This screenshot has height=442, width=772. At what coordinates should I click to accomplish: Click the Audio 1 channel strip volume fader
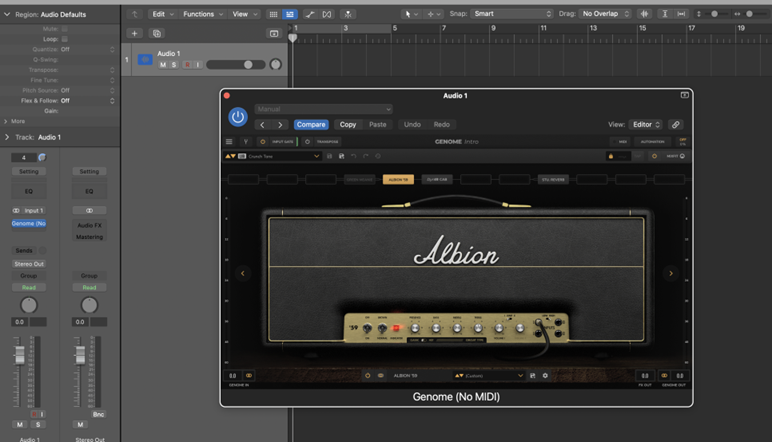point(20,355)
